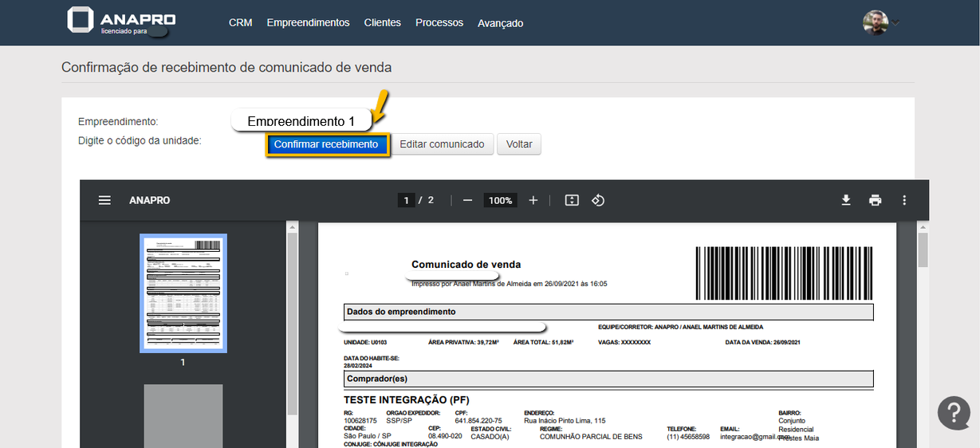Open the CRM menu

tap(240, 23)
